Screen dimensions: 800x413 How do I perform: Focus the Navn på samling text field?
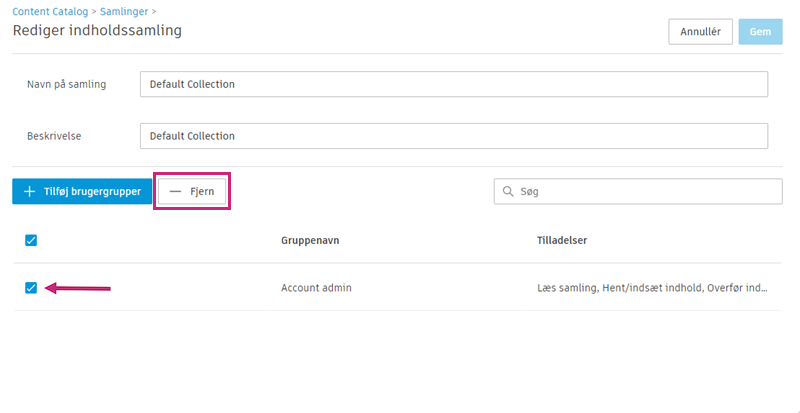(x=454, y=84)
